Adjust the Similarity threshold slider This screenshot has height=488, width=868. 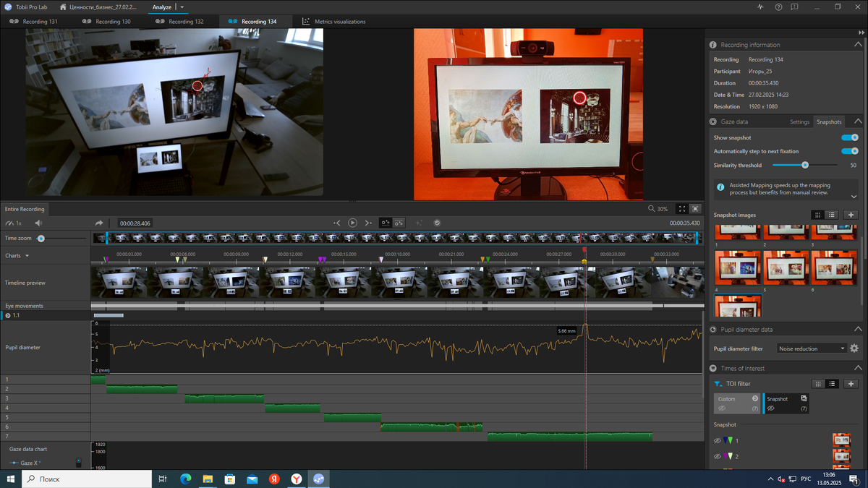tap(805, 165)
